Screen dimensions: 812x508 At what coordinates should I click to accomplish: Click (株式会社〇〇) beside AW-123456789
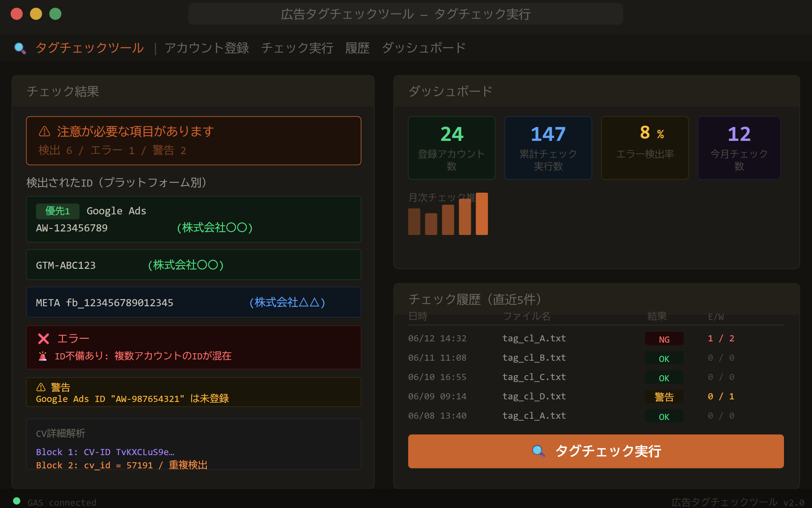coord(215,228)
